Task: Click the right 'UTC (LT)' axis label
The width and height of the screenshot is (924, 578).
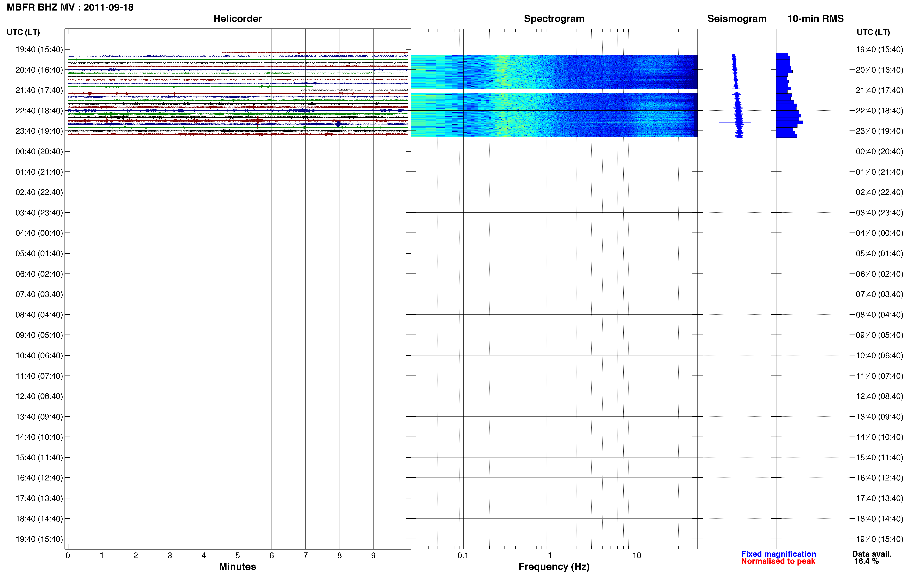Action: (x=873, y=32)
